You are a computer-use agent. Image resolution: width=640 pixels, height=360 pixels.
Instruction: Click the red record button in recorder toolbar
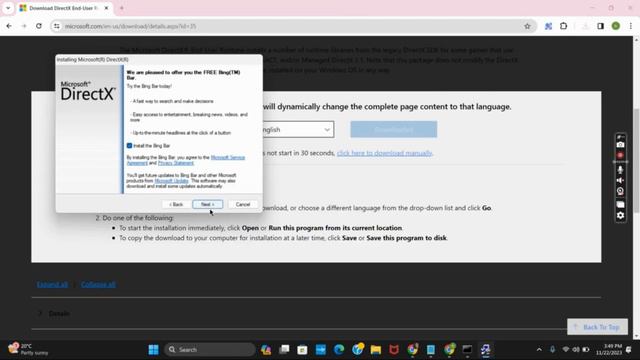620,155
